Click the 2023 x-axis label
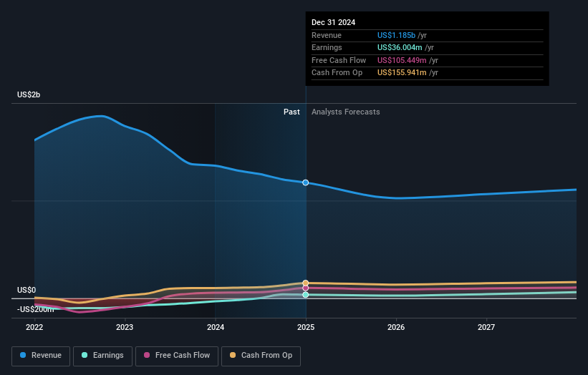588x375 pixels. point(125,327)
